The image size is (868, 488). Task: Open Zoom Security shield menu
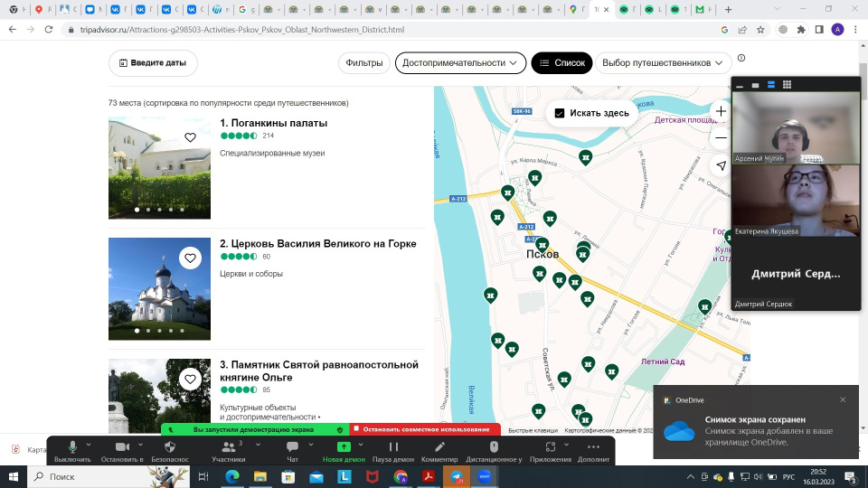pyautogui.click(x=170, y=447)
